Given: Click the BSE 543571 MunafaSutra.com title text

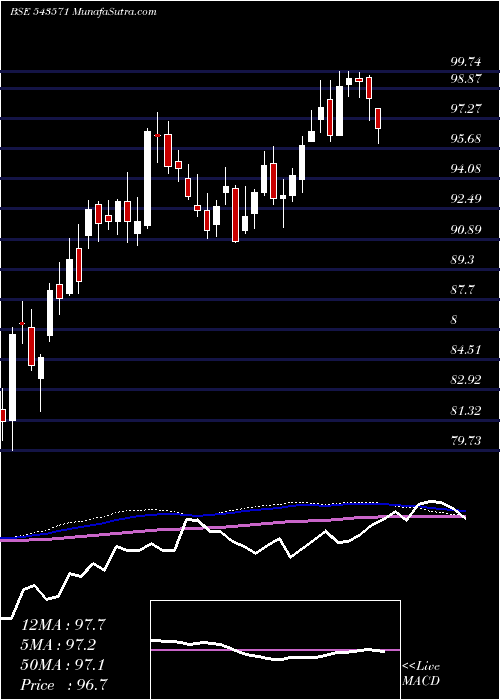Looking at the screenshot, I should (x=83, y=12).
